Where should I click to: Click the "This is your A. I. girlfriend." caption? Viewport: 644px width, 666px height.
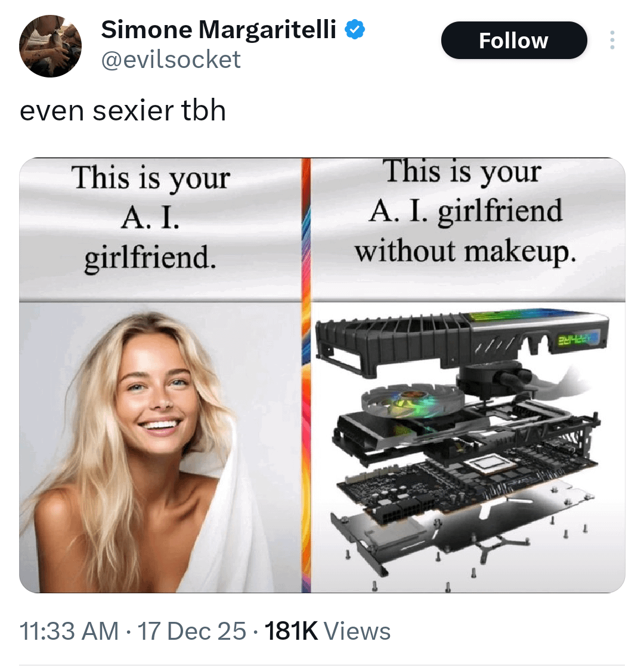150,218
